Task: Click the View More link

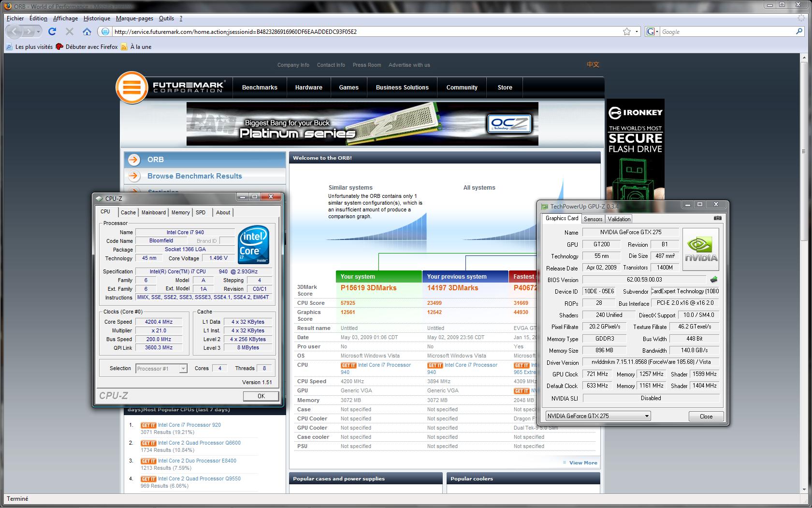Action: click(x=583, y=463)
